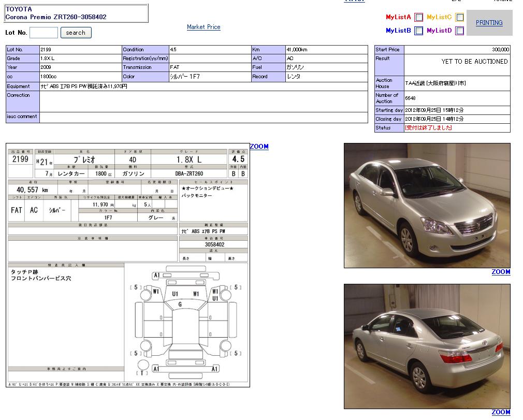Open the Market Price link
523x420 pixels.
tap(204, 27)
